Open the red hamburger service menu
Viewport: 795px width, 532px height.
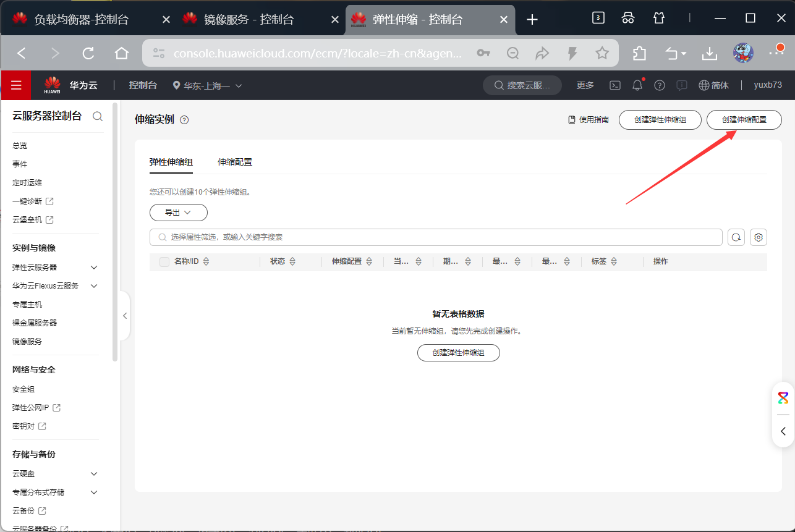coord(16,85)
